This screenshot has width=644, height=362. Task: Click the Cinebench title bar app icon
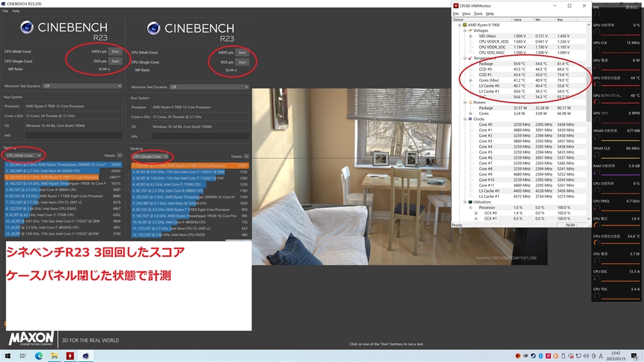3,4
